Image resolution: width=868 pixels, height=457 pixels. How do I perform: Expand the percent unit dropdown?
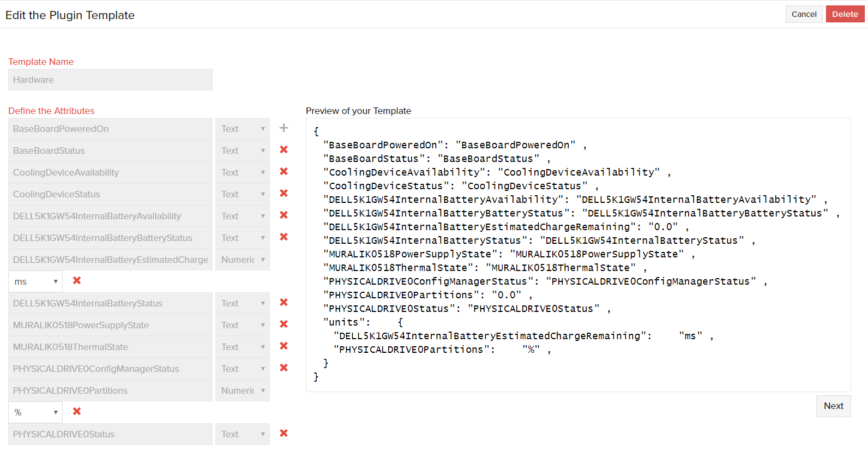pos(35,412)
